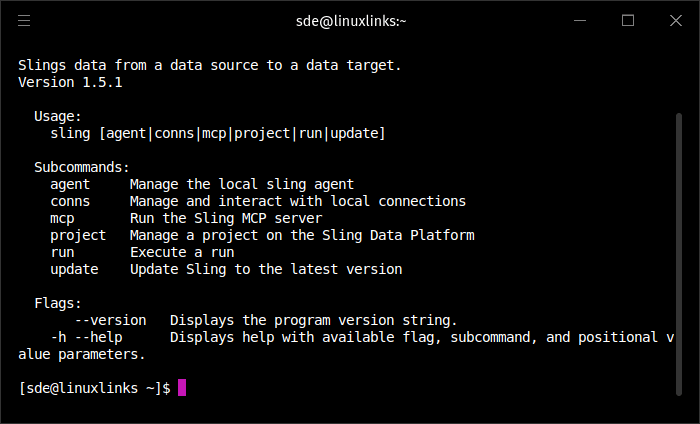Image resolution: width=700 pixels, height=424 pixels.
Task: Close the sde@linuxlinks terminal window
Action: pos(676,20)
